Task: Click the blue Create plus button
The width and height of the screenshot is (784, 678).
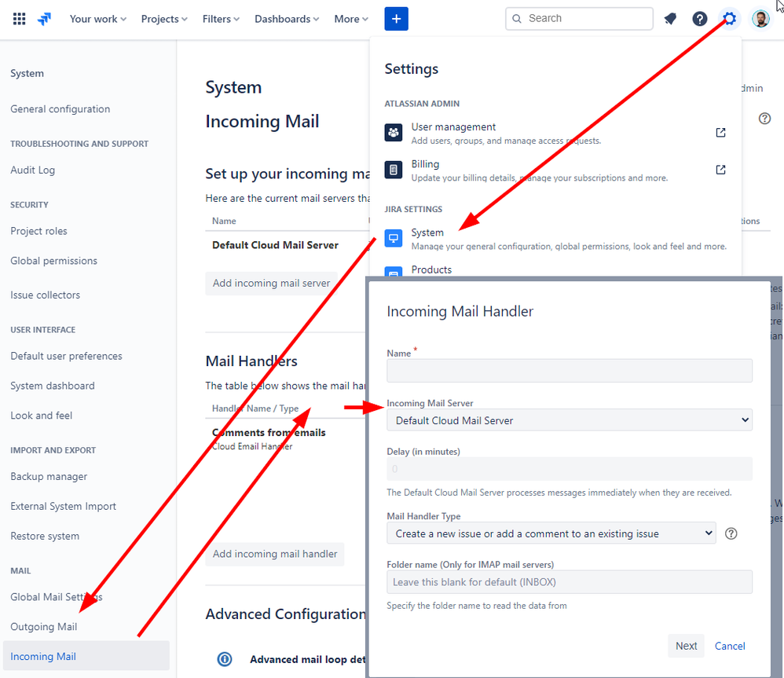Action: (396, 19)
